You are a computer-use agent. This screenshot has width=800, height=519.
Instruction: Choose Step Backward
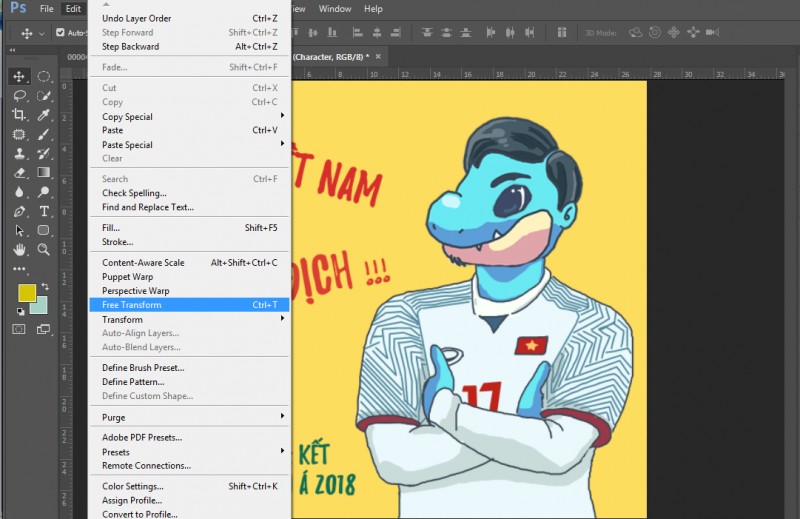pyautogui.click(x=189, y=46)
